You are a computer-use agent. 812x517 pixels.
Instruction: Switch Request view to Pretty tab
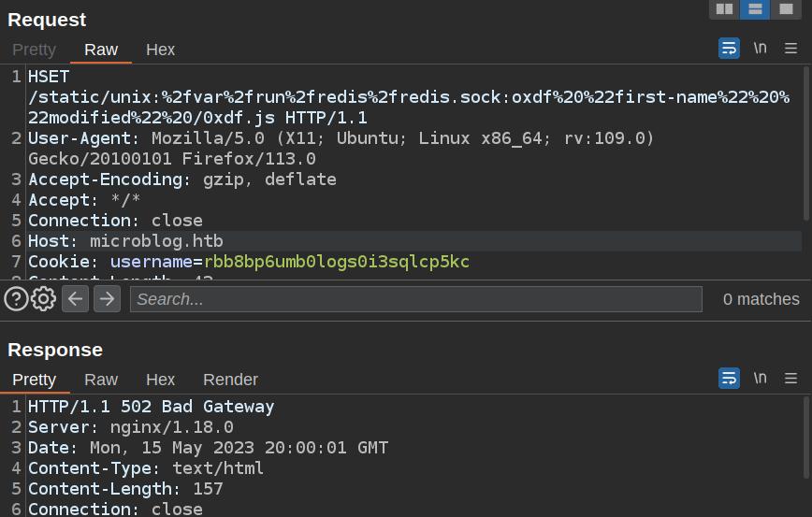click(34, 50)
